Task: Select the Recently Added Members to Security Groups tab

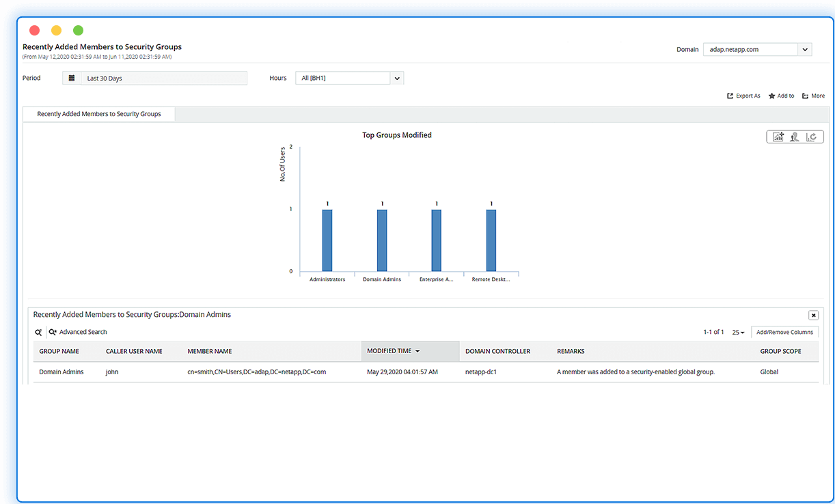Action: 98,114
